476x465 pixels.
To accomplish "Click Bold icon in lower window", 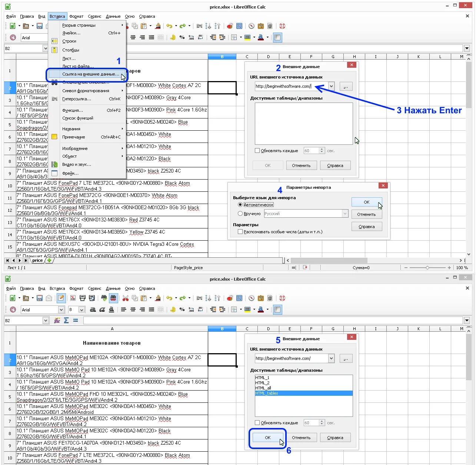I will click(x=93, y=310).
